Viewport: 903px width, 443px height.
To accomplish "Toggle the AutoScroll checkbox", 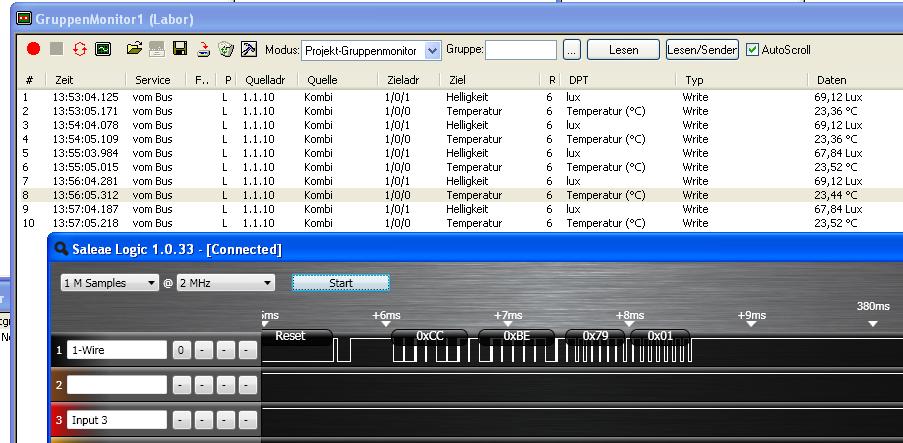I will [x=753, y=50].
